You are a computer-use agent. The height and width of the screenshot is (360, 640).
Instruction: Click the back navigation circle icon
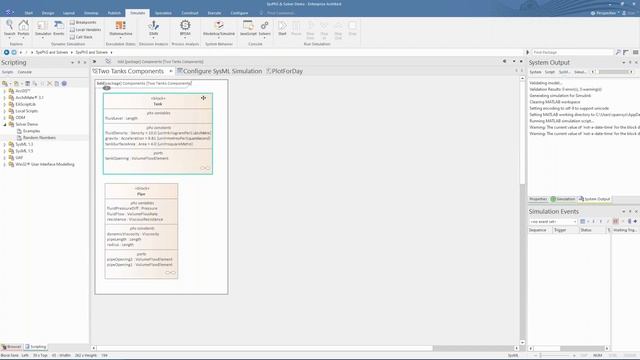point(6,52)
